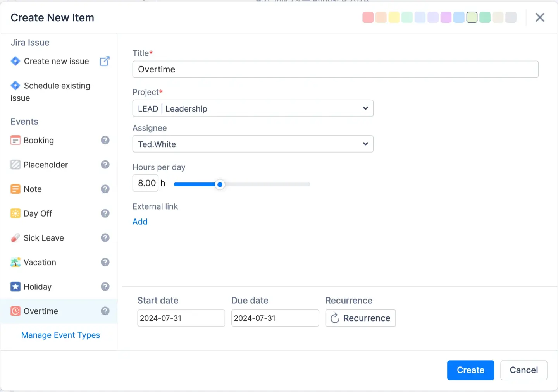The image size is (558, 392).
Task: Open the new issue in external window icon
Action: [104, 61]
